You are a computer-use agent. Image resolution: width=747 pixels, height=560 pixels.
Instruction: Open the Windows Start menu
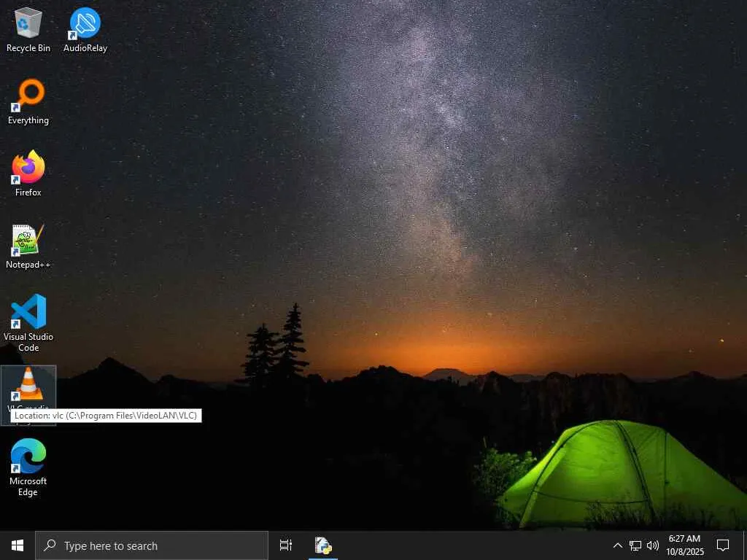coord(18,545)
